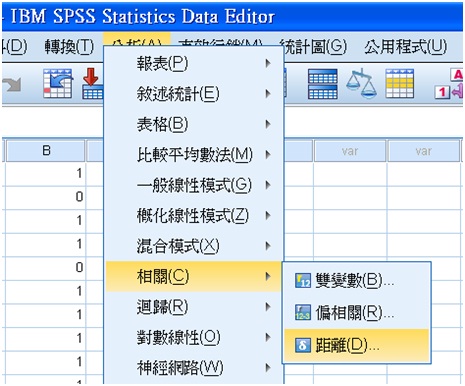Click the Go to Case toolbar icon

[x=58, y=84]
